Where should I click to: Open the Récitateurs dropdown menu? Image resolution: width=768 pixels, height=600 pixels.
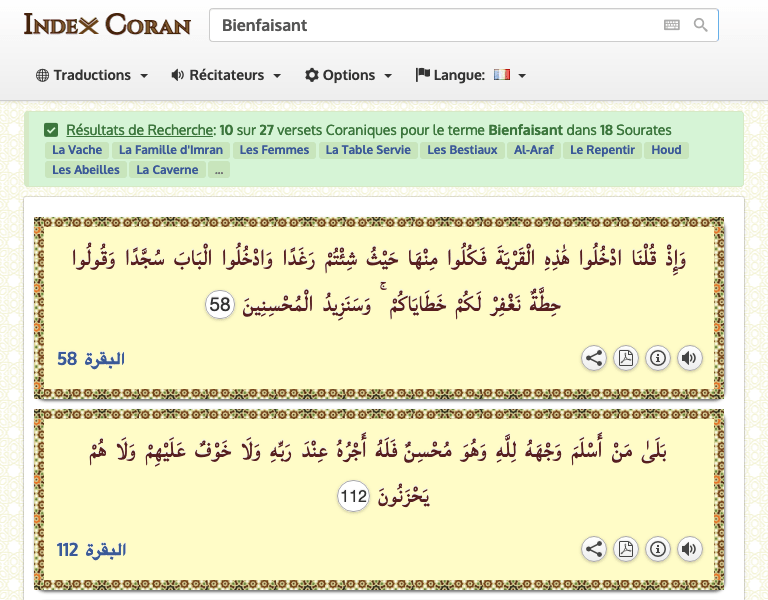click(x=226, y=75)
